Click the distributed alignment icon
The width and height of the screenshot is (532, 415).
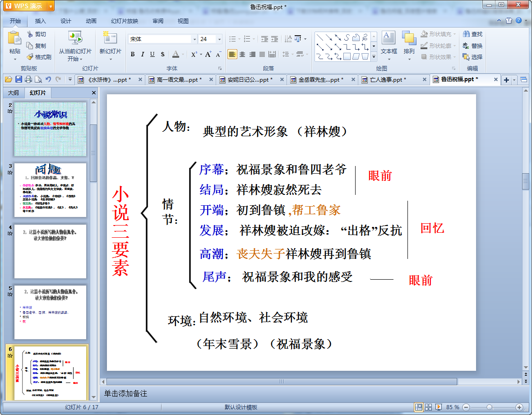(272, 54)
